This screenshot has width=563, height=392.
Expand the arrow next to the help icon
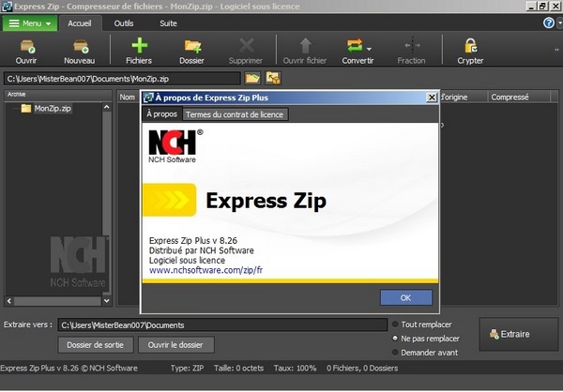559,23
